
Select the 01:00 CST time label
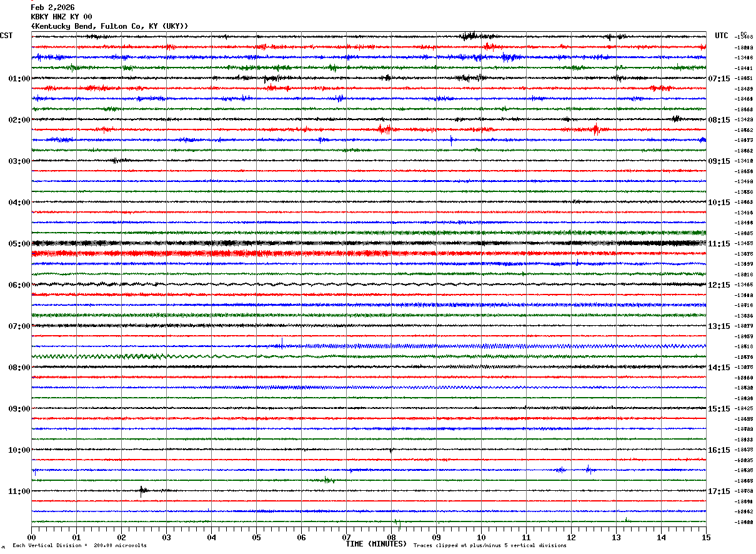tap(19, 79)
